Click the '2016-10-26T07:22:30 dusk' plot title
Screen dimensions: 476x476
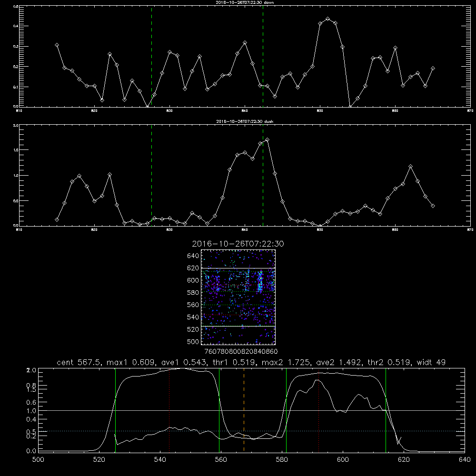[245, 121]
